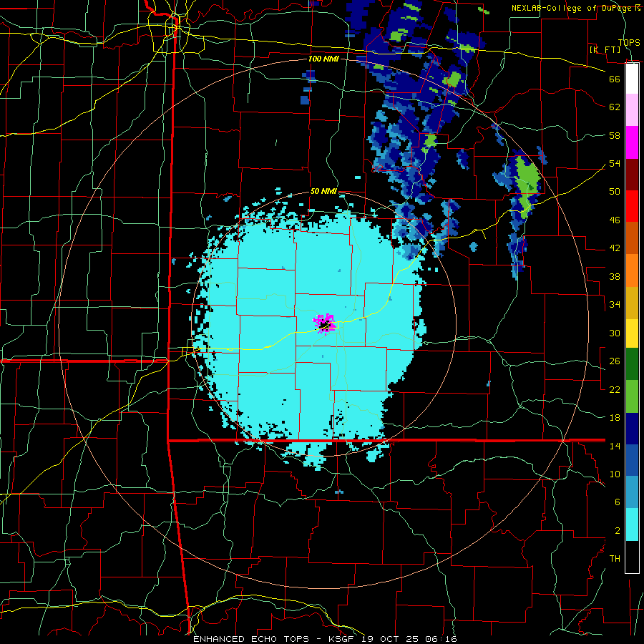Click the "NEXLAB-College of DuPage" credit text
Screen dimensions: 644x644
(572, 8)
